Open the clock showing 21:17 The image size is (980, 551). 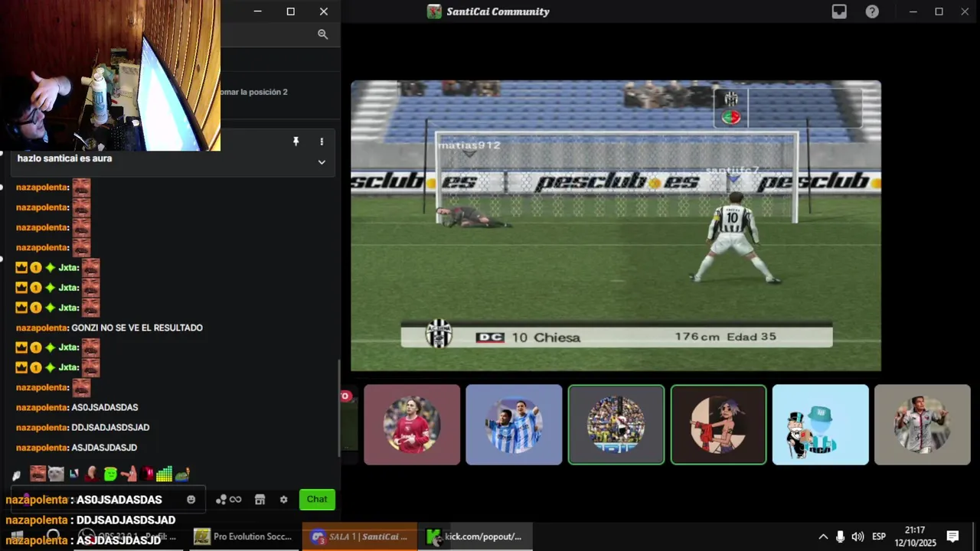915,536
